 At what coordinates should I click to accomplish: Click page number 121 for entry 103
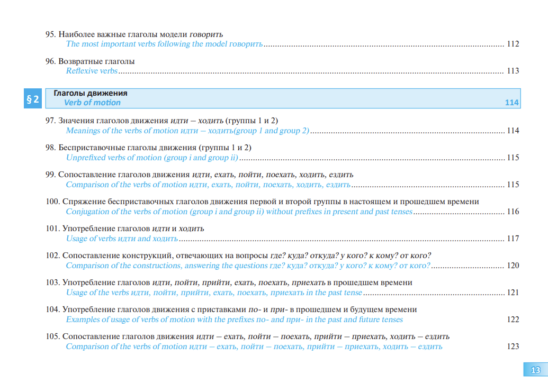click(x=513, y=293)
